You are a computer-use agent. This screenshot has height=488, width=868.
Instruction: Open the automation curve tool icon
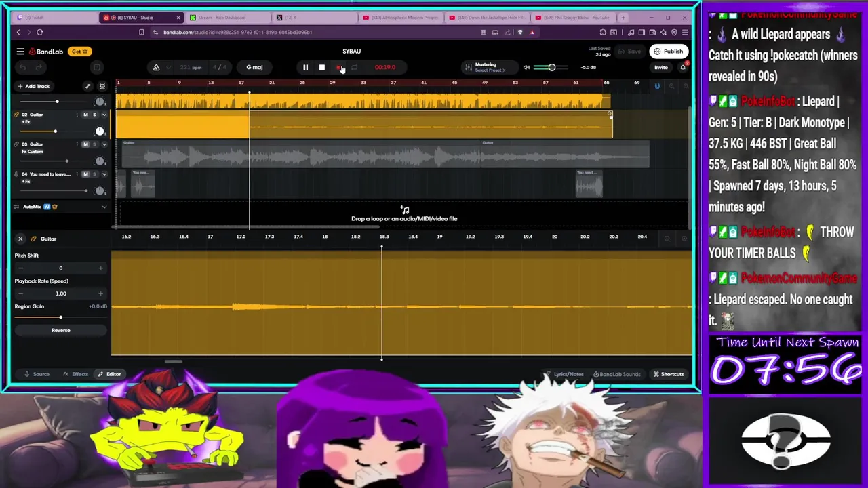[x=87, y=86]
